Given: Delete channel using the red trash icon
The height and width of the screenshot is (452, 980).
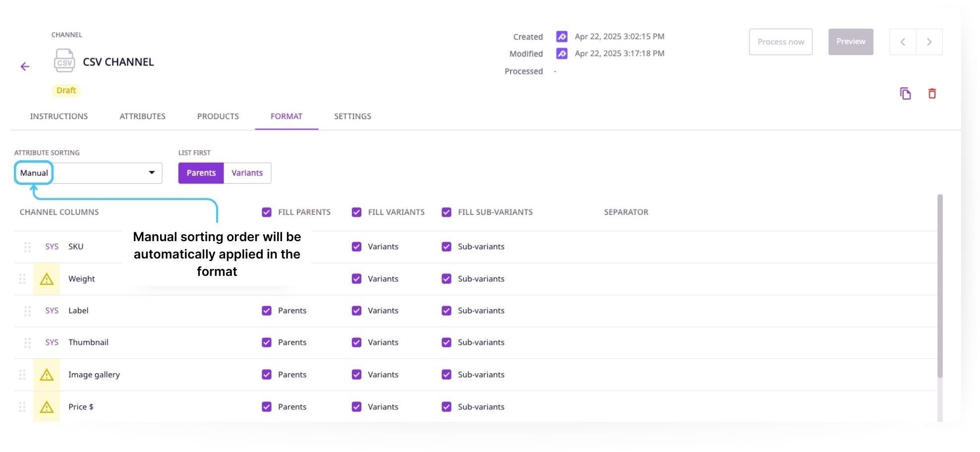Looking at the screenshot, I should [932, 93].
